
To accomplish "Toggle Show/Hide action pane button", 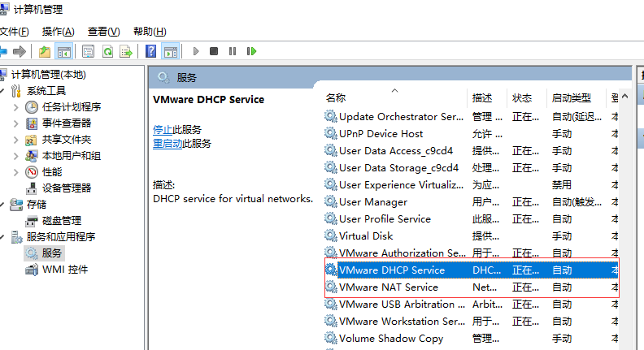I will pos(170,51).
